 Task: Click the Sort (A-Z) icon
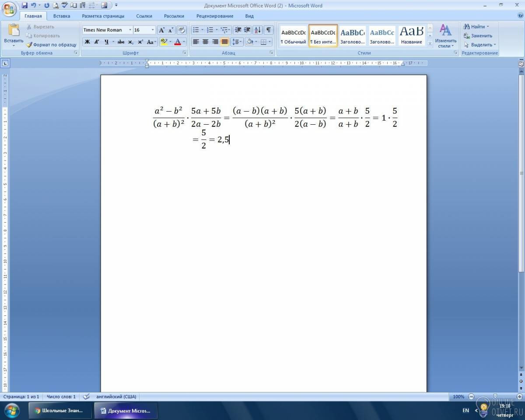pyautogui.click(x=258, y=30)
